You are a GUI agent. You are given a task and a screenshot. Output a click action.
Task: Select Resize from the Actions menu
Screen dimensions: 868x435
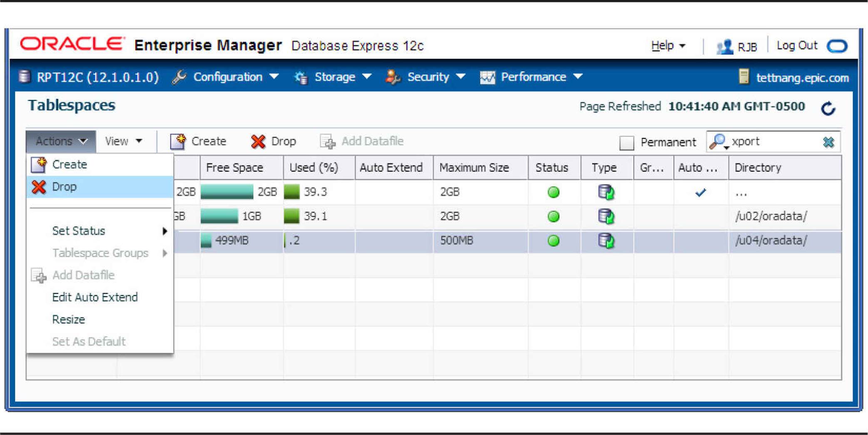[x=100, y=319]
